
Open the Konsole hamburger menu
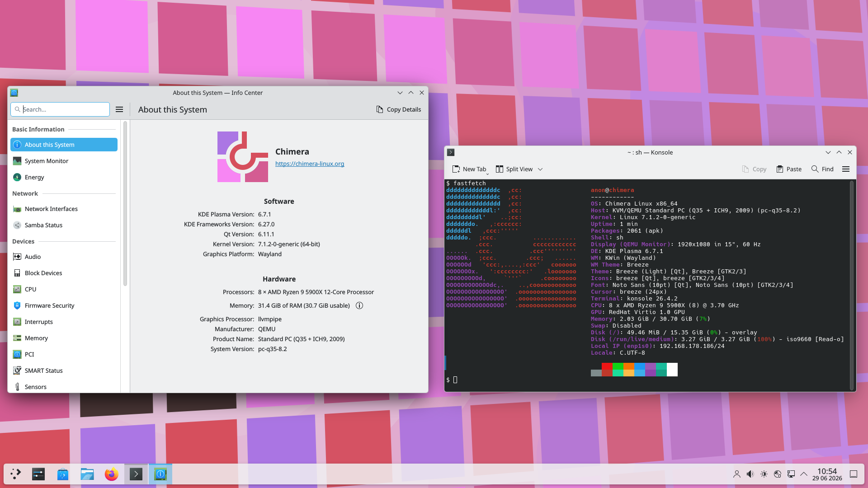pos(846,169)
